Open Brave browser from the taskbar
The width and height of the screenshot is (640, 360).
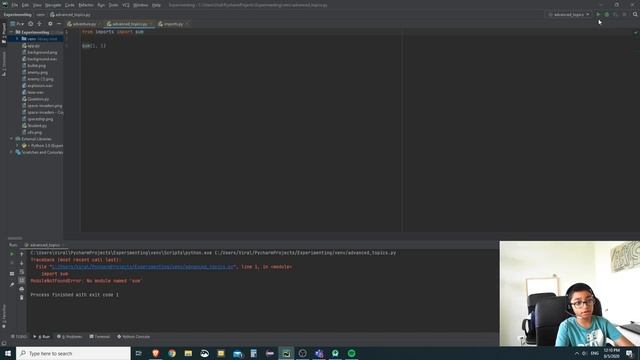pos(156,353)
